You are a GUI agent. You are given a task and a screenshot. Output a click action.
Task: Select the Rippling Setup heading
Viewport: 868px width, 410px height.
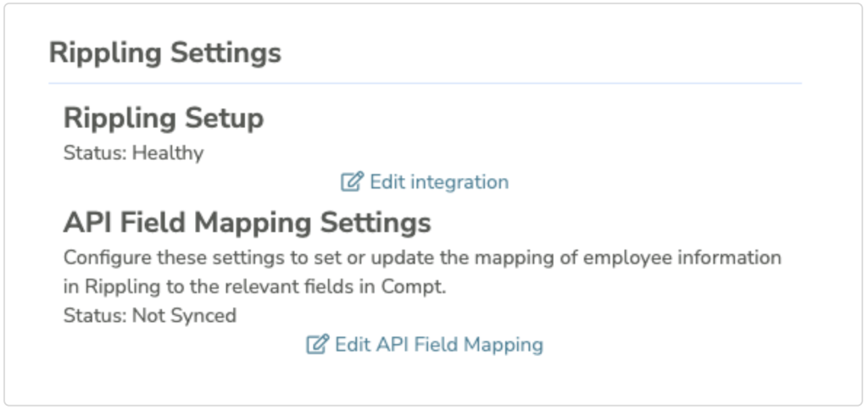click(x=164, y=119)
